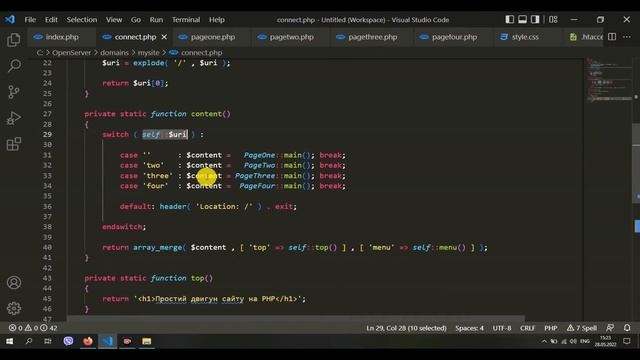Click line number 29 in the gutter
This screenshot has width=640, height=360.
tap(47, 134)
